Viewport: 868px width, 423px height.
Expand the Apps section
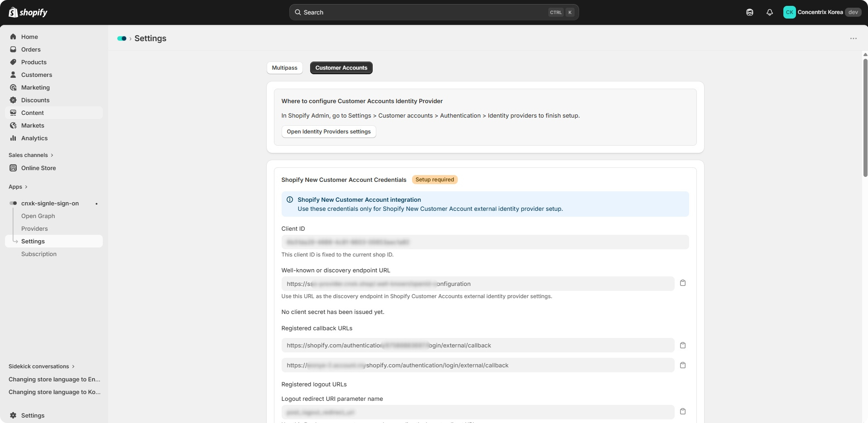tap(18, 187)
